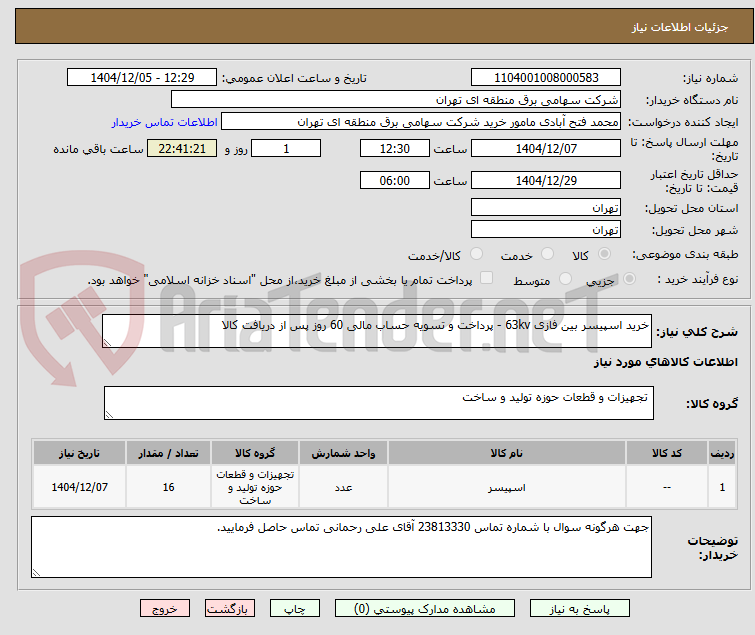The width and height of the screenshot is (755, 635).
Task: Click the نام دستگاه خریدار field
Action: coord(396,100)
